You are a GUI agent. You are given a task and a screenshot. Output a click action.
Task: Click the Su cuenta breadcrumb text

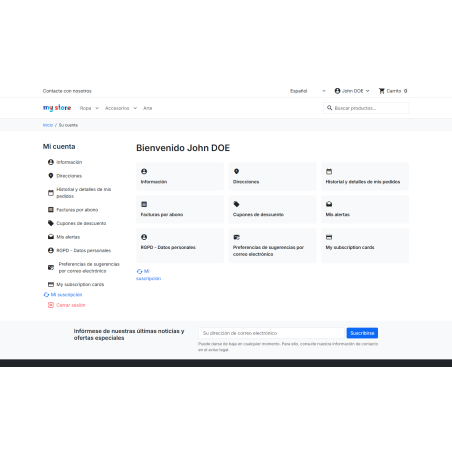68,125
